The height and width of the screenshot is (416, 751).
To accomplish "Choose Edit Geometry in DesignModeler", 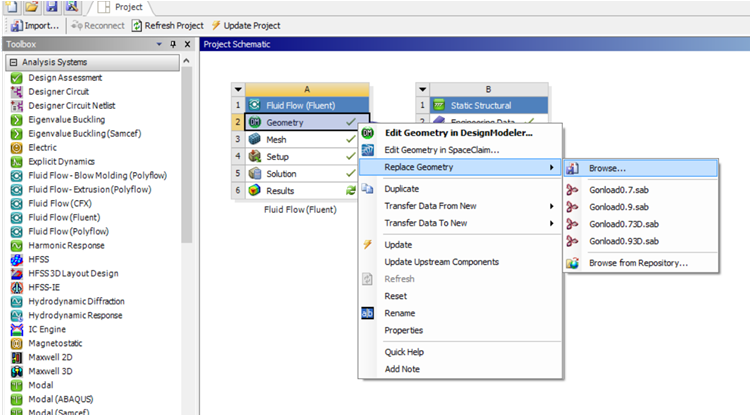I will point(460,133).
